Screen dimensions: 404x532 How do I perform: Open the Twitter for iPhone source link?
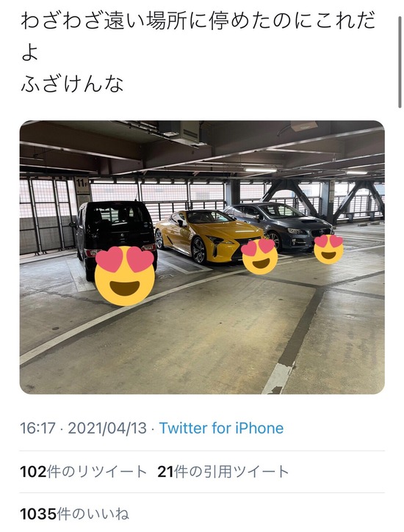(221, 429)
